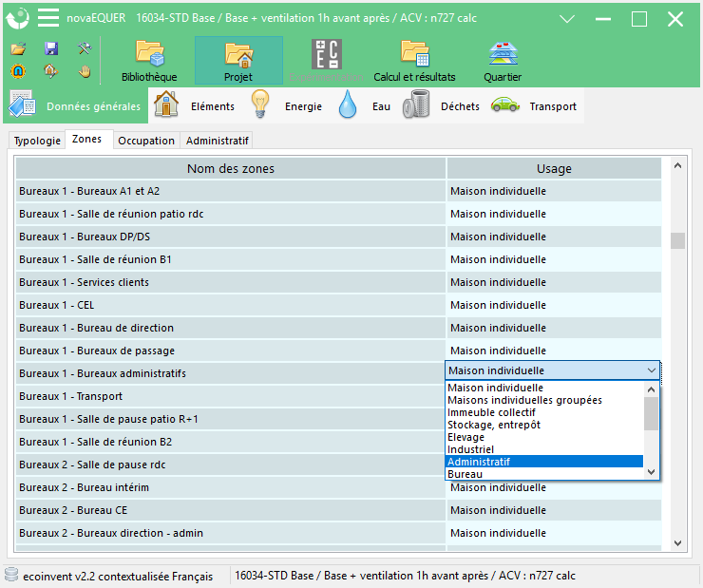Select the hand icon
The height and width of the screenshot is (588, 703).
click(85, 71)
